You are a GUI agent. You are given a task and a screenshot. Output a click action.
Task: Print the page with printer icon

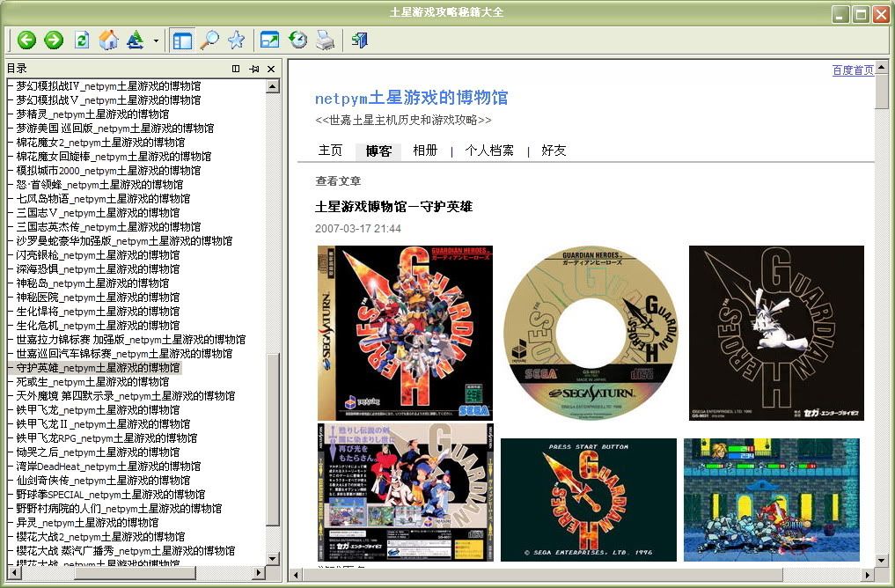click(x=325, y=40)
